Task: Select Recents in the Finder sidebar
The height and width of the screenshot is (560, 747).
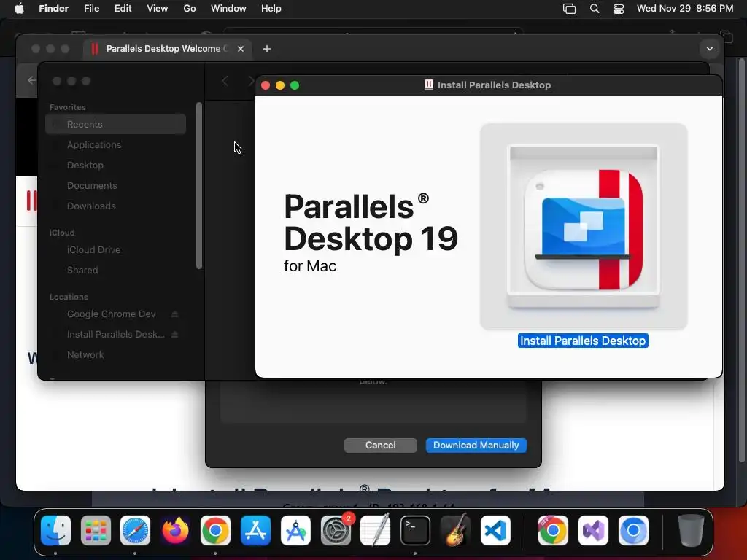Action: pyautogui.click(x=116, y=124)
